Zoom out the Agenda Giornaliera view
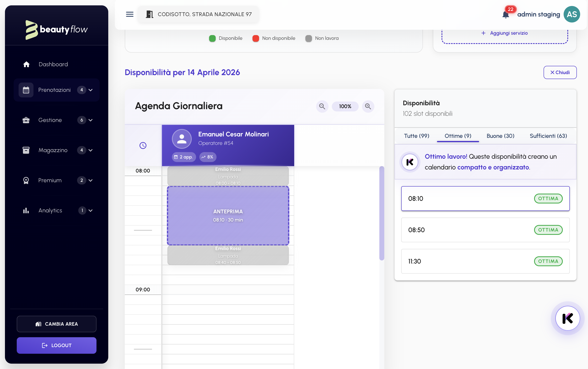 [x=322, y=106]
